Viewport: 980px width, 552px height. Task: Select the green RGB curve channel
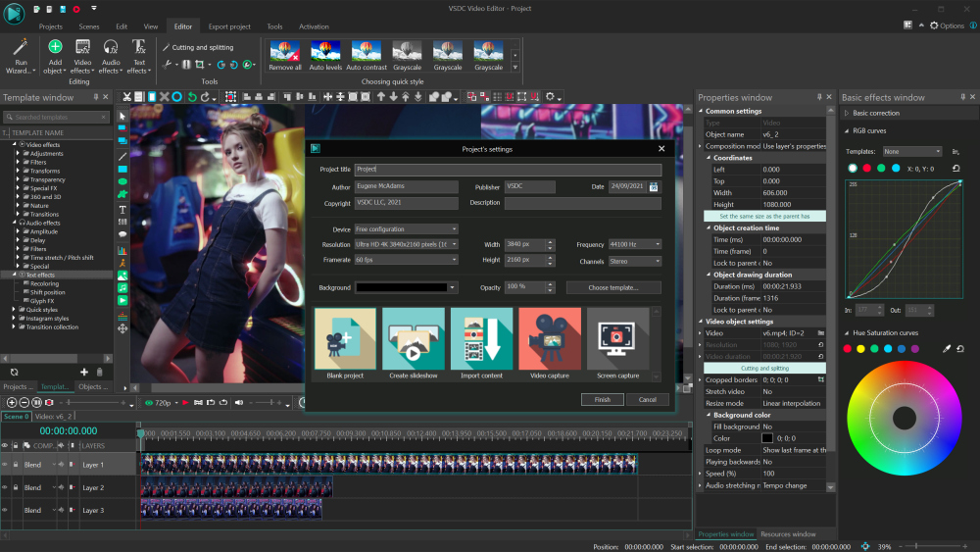[x=881, y=169]
